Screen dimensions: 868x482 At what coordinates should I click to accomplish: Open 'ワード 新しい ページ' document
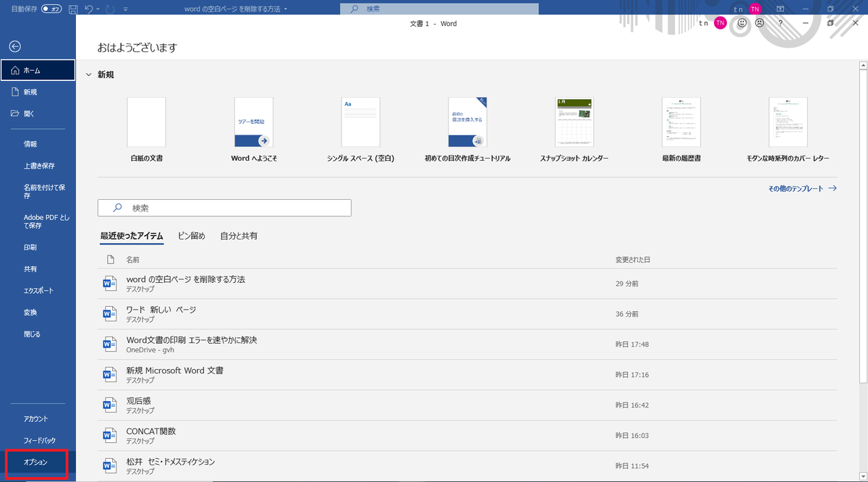(467, 314)
